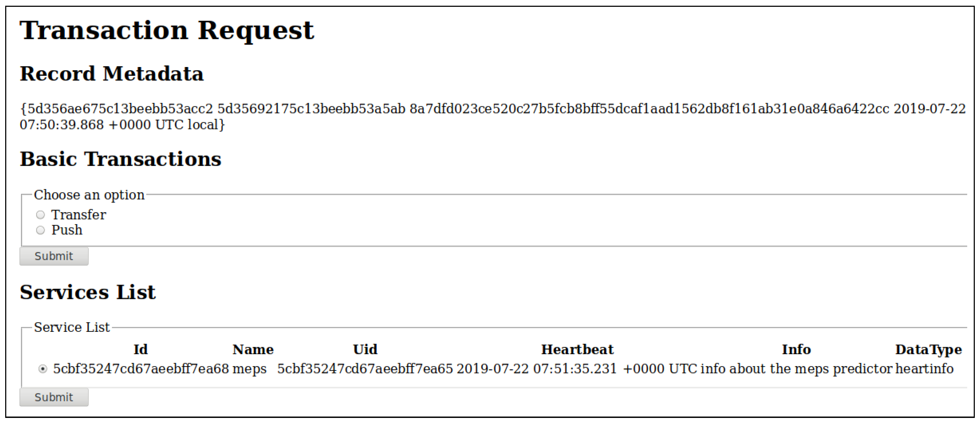Click the Name column header
980x425 pixels.
[x=253, y=349]
